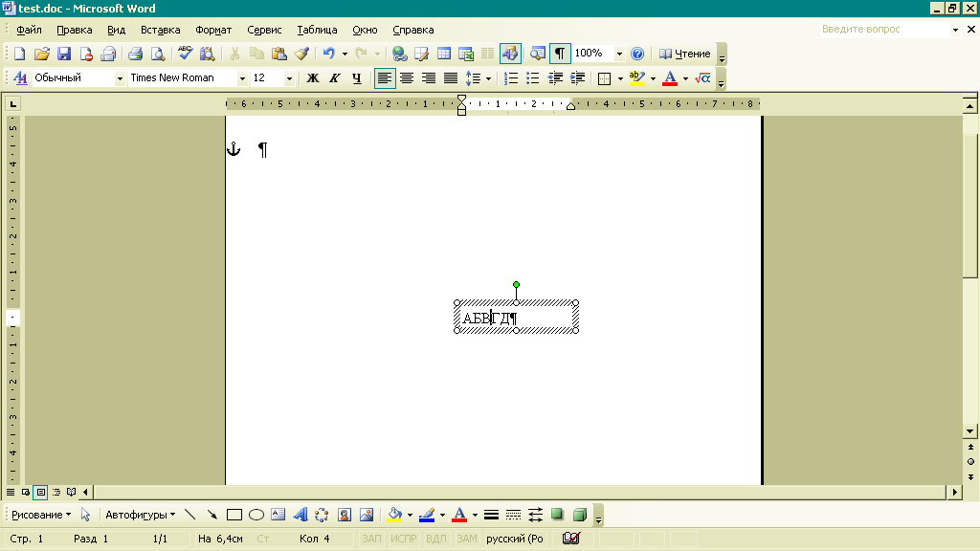The width and height of the screenshot is (980, 551).
Task: Click the 'Введите вопрос' help input box
Action: (x=882, y=30)
